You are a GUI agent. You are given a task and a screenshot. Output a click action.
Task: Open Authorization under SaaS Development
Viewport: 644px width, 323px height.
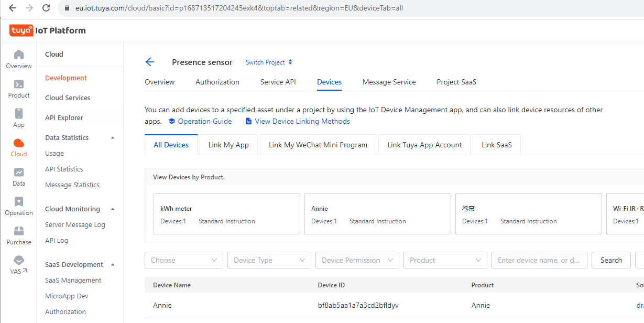click(x=66, y=312)
